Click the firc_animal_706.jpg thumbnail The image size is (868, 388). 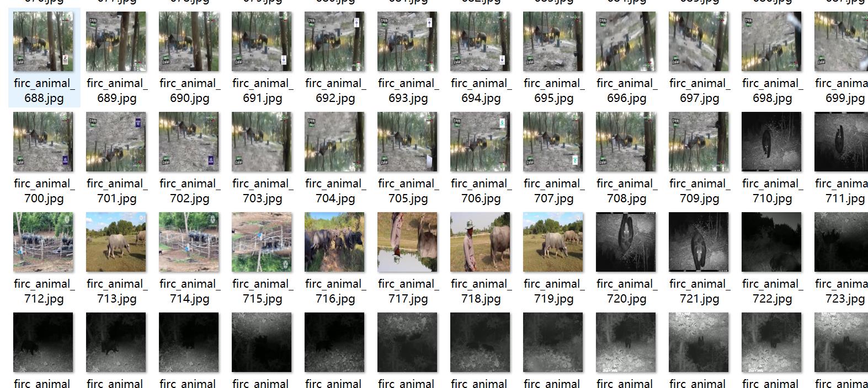click(480, 142)
